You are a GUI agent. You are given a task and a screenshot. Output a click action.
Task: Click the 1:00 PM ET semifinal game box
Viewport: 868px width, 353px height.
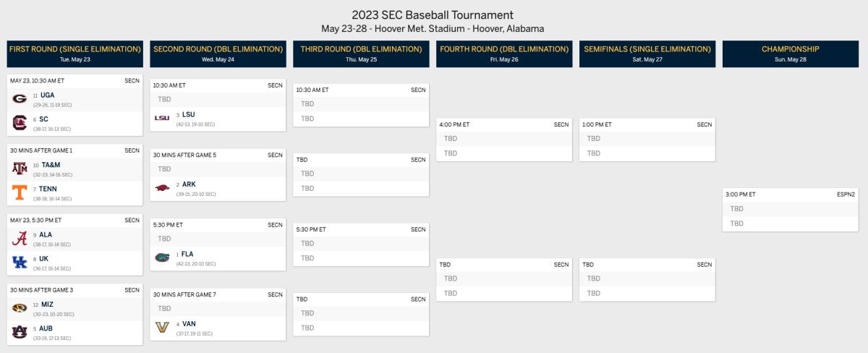(647, 140)
